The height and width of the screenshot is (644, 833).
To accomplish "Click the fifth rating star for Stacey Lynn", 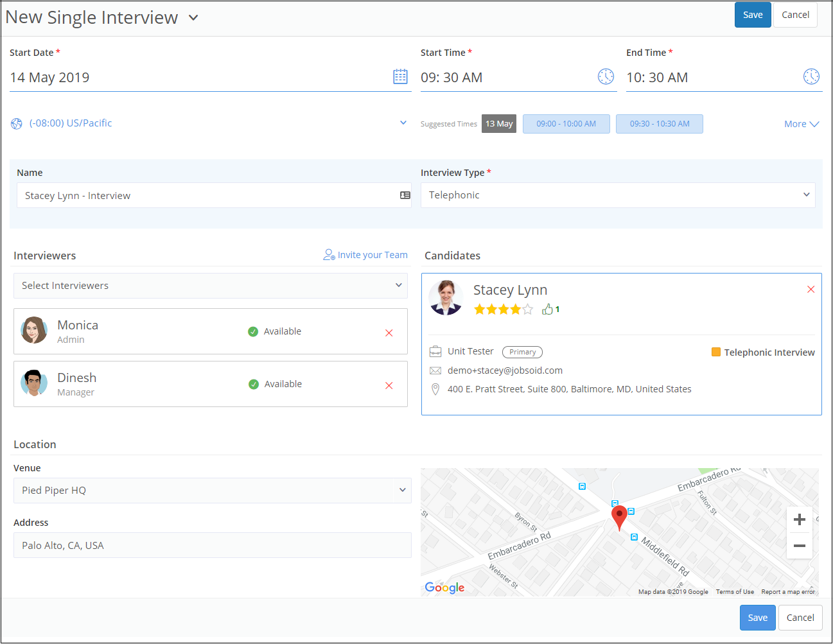I will [527, 309].
